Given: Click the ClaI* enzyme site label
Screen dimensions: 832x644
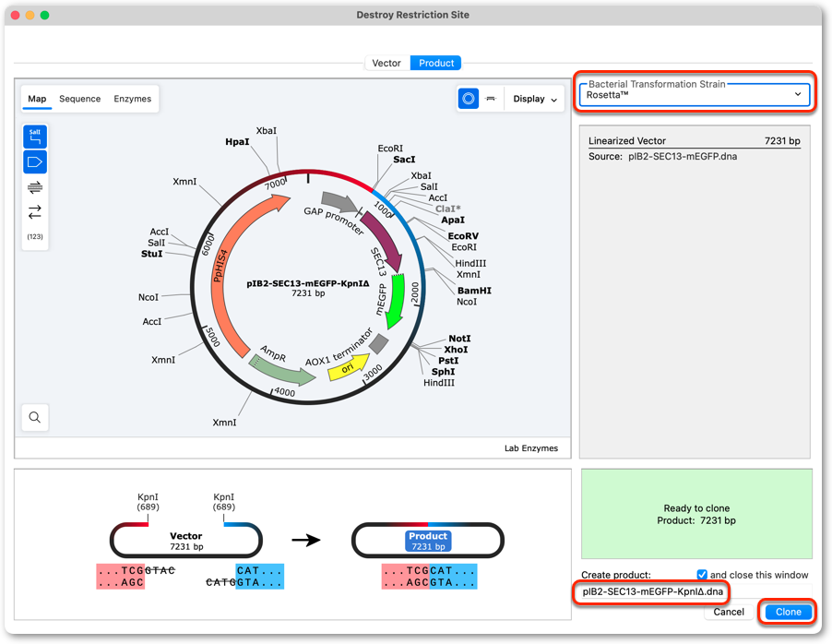Looking at the screenshot, I should click(x=448, y=209).
